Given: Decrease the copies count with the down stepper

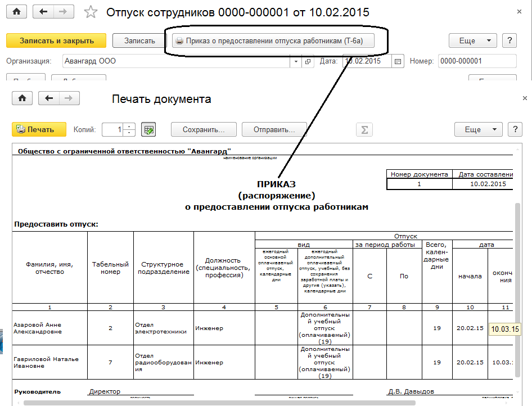Looking at the screenshot, I should pyautogui.click(x=129, y=133).
